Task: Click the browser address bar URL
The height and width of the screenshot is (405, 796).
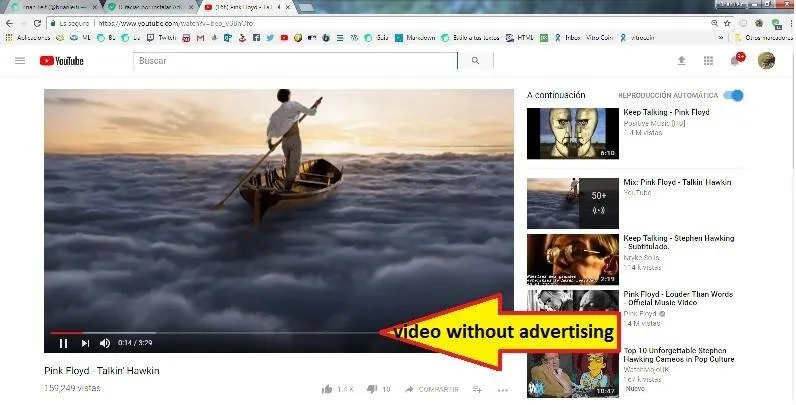Action: pyautogui.click(x=175, y=23)
